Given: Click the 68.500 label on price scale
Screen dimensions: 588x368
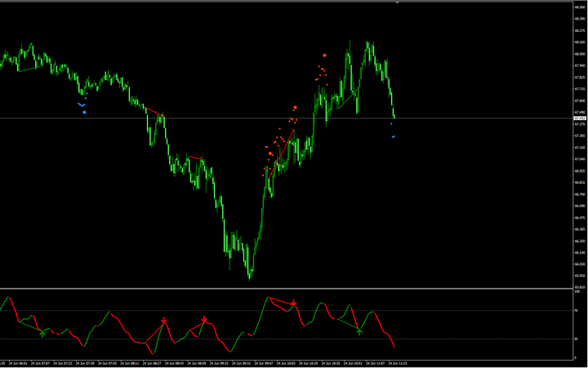Looking at the screenshot, I should tap(580, 7).
